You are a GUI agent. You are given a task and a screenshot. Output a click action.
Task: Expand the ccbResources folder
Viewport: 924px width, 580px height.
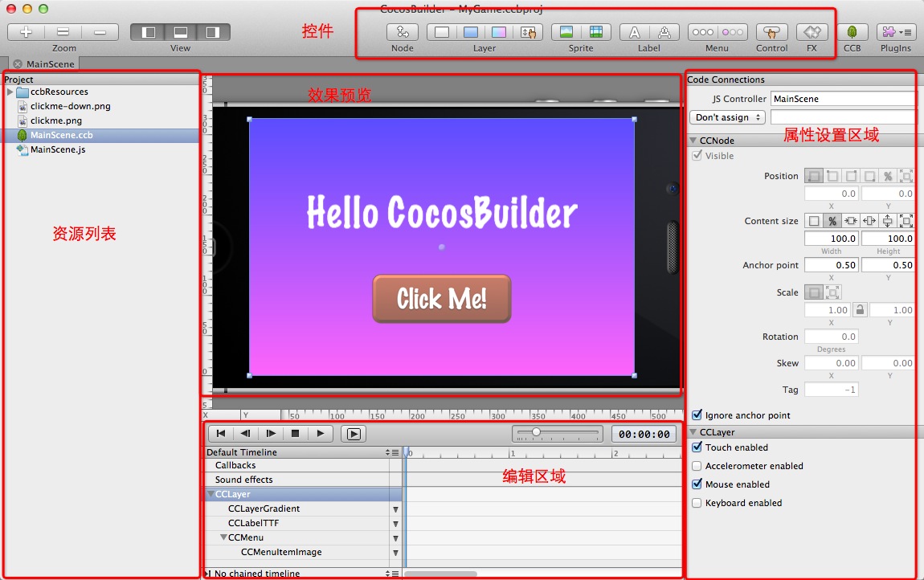click(10, 92)
